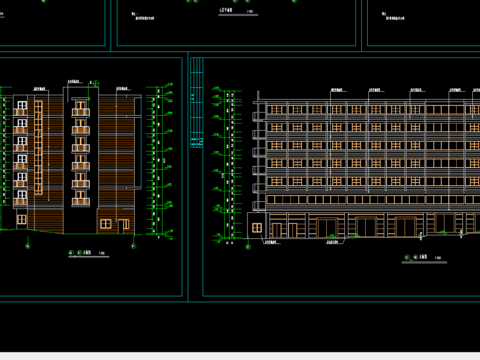Click the grey status bar along the bottom
480x360 pixels.
(240, 356)
